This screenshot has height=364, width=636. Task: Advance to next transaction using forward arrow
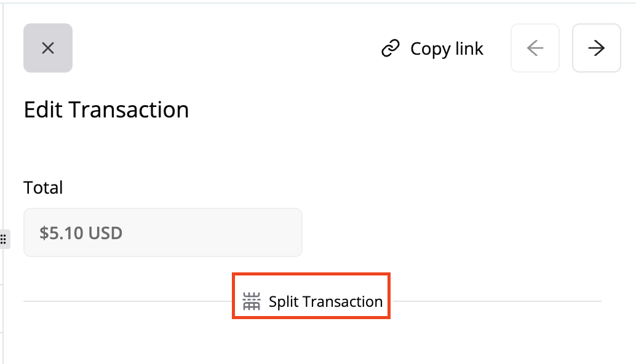click(x=596, y=48)
